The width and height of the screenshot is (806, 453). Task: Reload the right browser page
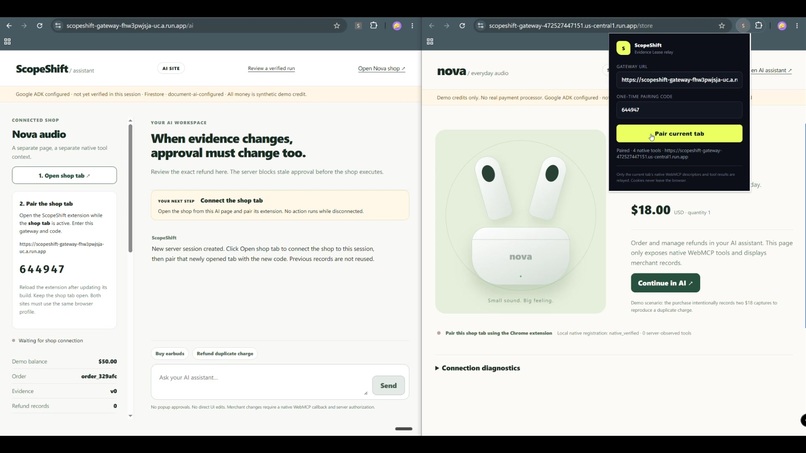pyautogui.click(x=462, y=25)
